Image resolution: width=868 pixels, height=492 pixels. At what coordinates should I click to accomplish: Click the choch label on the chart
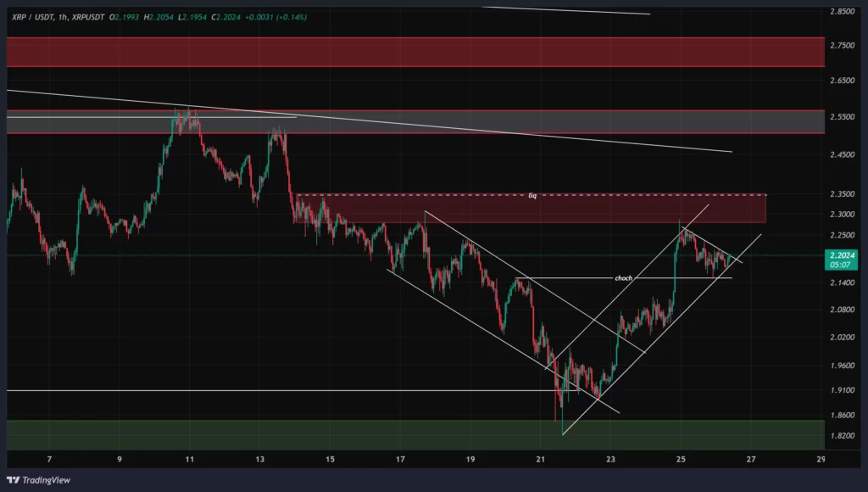pyautogui.click(x=622, y=277)
